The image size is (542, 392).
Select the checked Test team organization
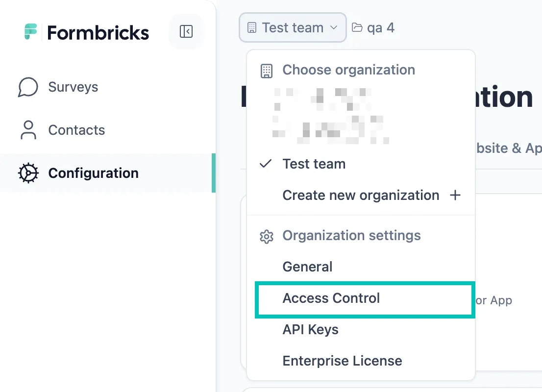tap(314, 164)
